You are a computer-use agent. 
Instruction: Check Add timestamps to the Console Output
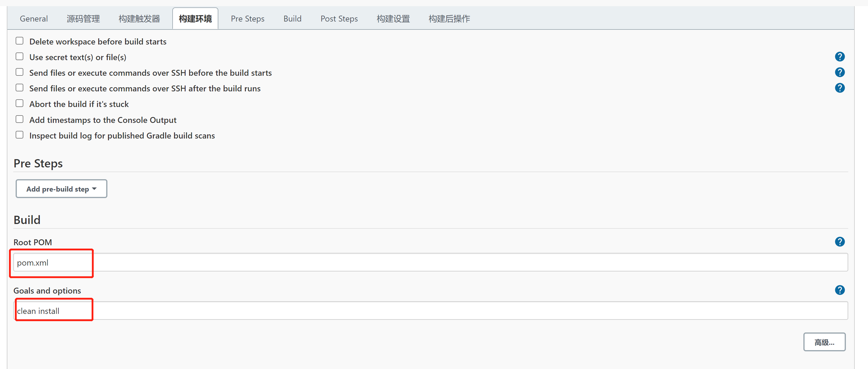click(19, 119)
